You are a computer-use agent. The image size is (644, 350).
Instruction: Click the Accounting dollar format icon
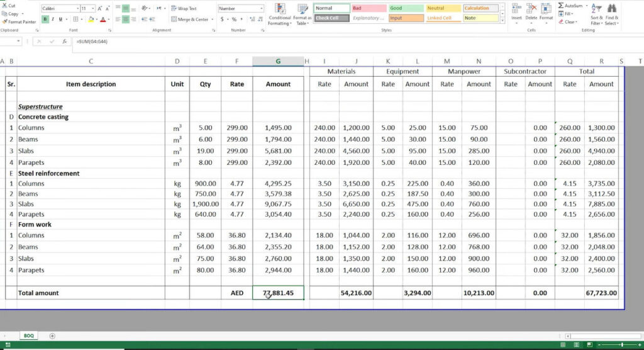click(x=222, y=19)
